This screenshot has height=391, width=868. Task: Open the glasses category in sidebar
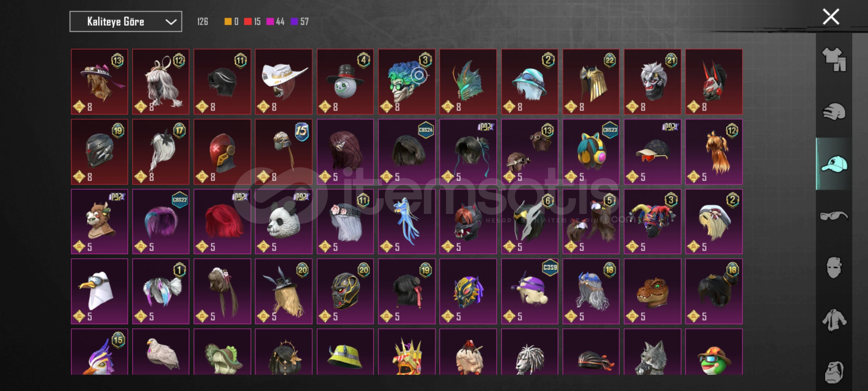(x=834, y=216)
